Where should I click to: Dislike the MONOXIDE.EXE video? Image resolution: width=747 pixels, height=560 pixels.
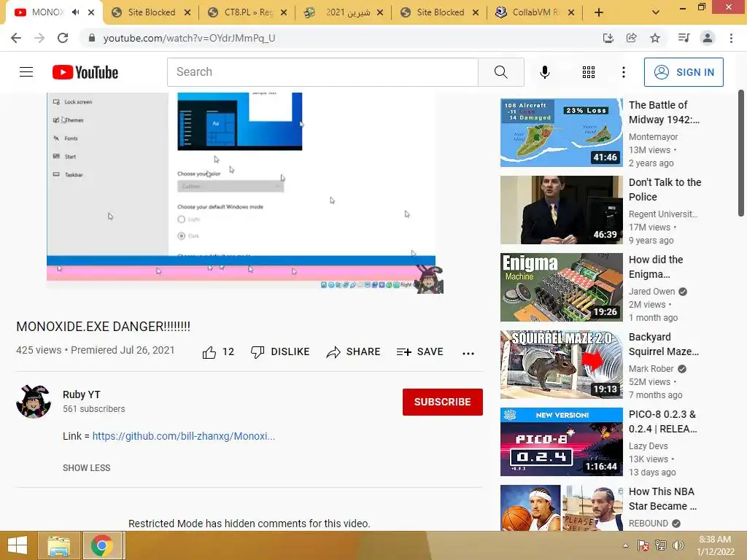tap(280, 352)
